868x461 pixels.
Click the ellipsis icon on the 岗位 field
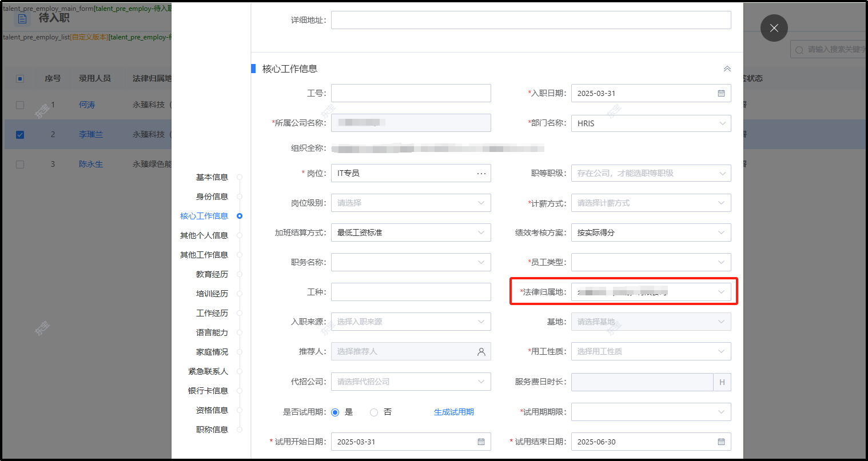click(x=482, y=173)
